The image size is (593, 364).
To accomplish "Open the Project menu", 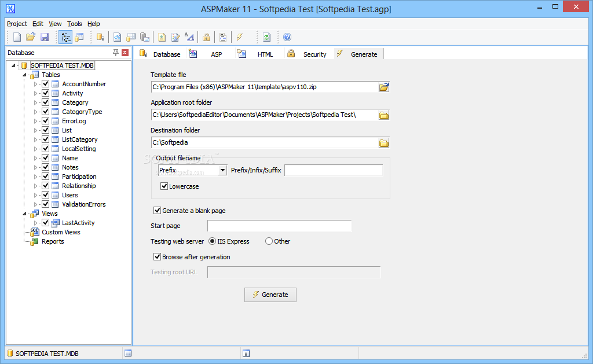I will (17, 24).
